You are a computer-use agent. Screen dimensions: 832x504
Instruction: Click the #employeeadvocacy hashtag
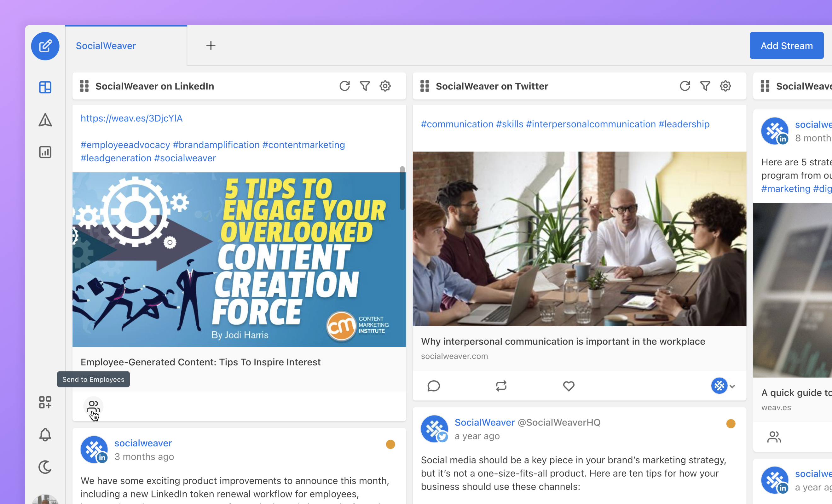pos(125,145)
